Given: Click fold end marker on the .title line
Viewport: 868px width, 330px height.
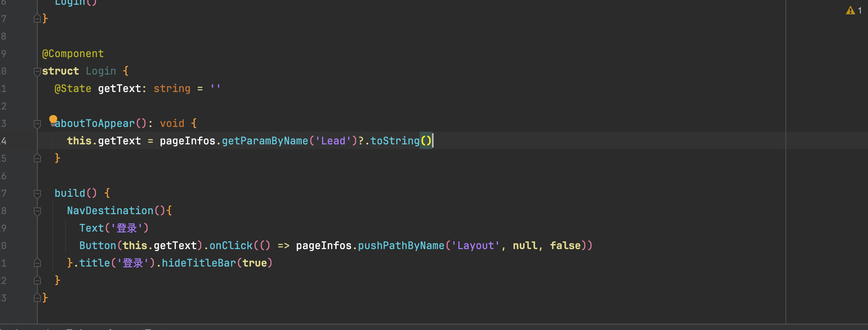Looking at the screenshot, I should (37, 263).
